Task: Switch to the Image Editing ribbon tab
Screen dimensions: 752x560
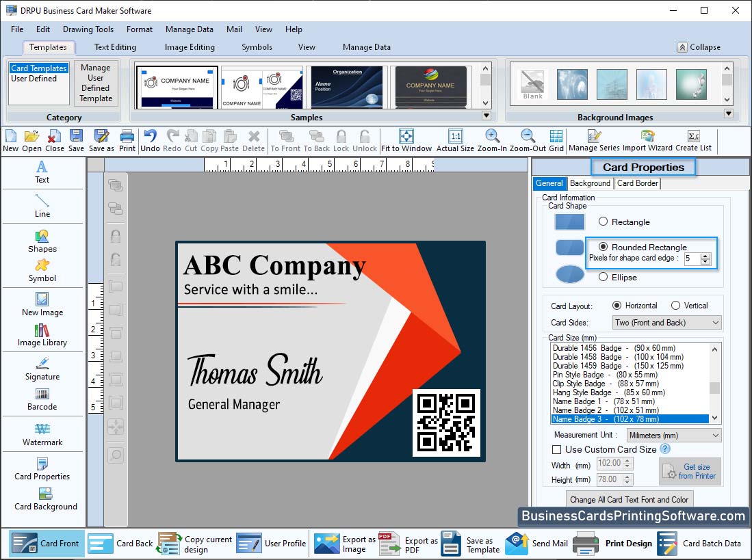Action: pos(190,47)
